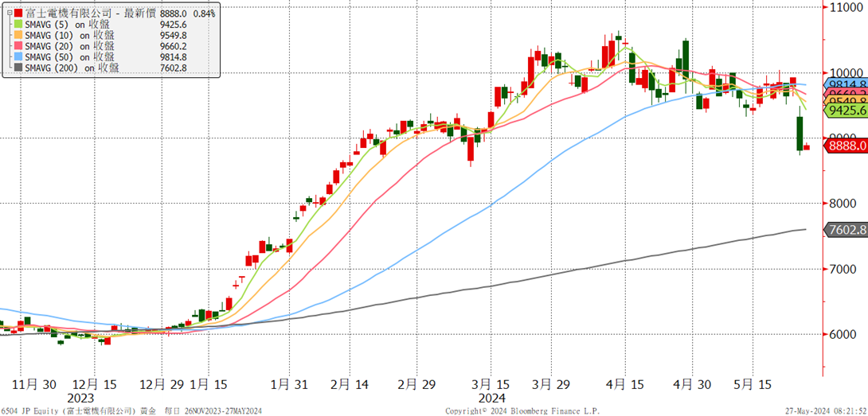868x416 pixels.
Task: Click the 9814.8 value in the legend
Action: pos(172,57)
